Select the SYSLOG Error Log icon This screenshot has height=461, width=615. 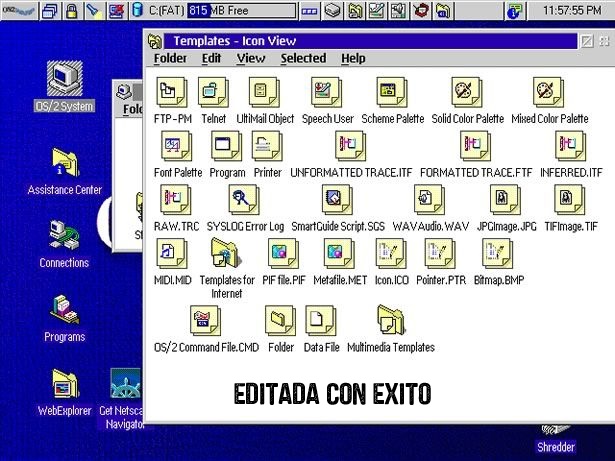point(244,200)
